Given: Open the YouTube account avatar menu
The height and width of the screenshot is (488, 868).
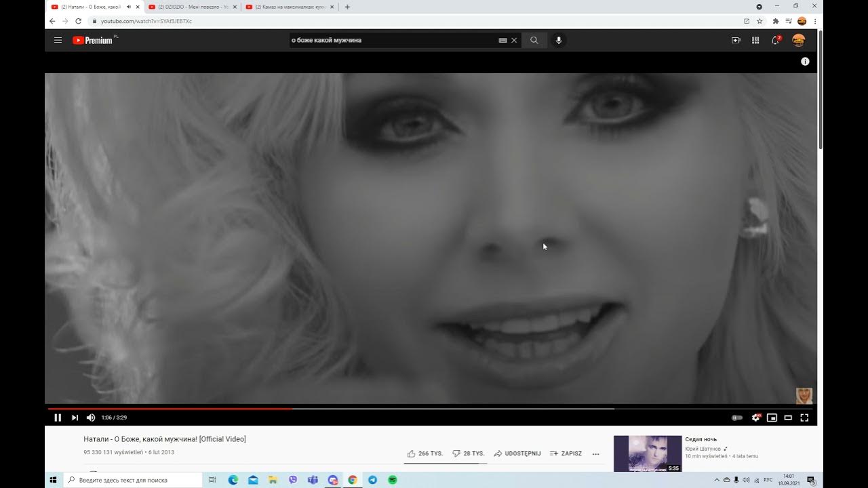Looking at the screenshot, I should coord(799,40).
